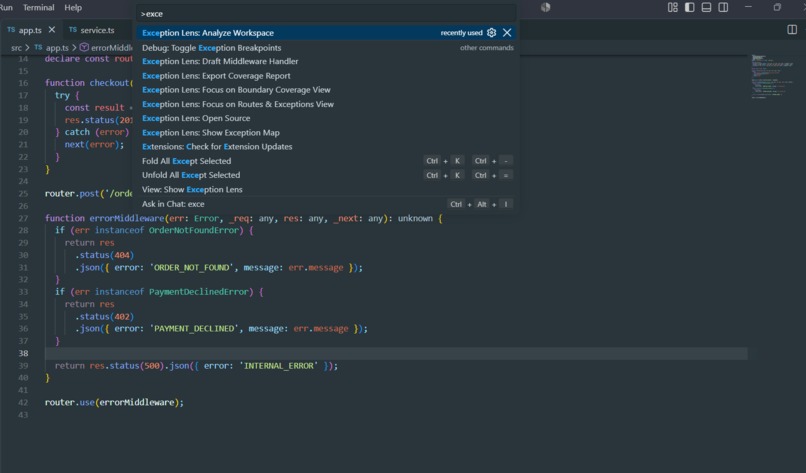Close the app.ts tab

coord(51,30)
